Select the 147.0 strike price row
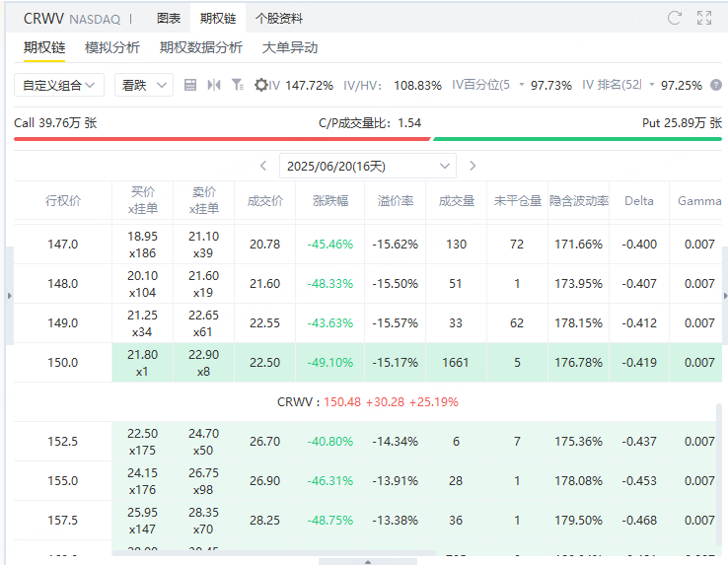This screenshot has width=728, height=565. pos(368,245)
